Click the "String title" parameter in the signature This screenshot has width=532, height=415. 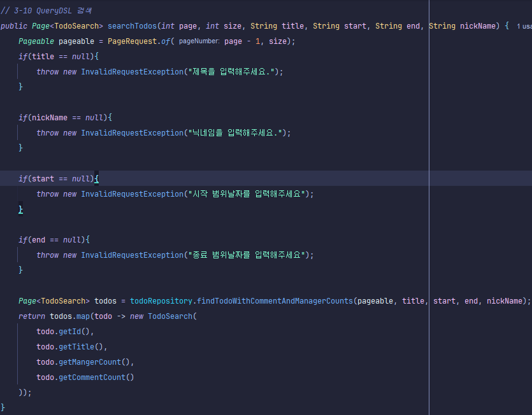click(277, 26)
